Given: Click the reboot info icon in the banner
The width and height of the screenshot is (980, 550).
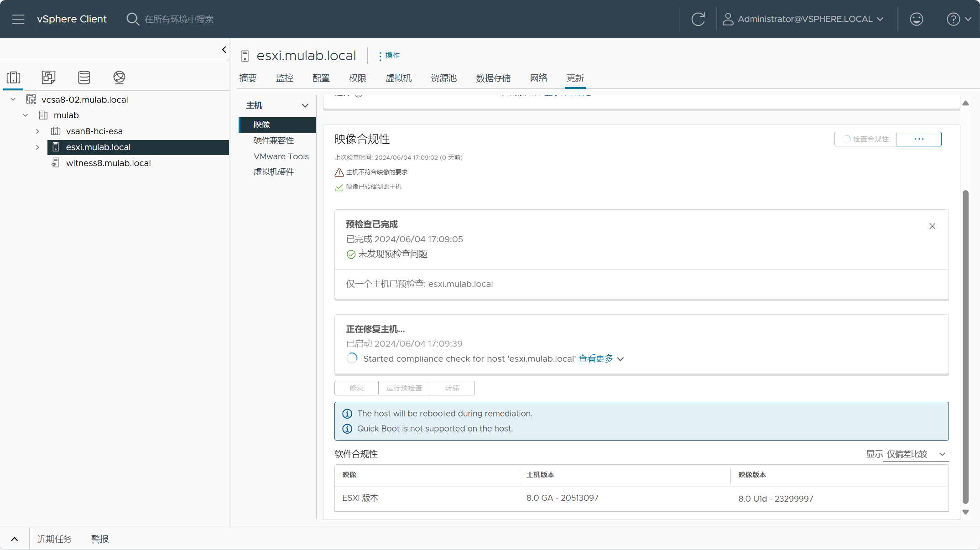Looking at the screenshot, I should (347, 414).
